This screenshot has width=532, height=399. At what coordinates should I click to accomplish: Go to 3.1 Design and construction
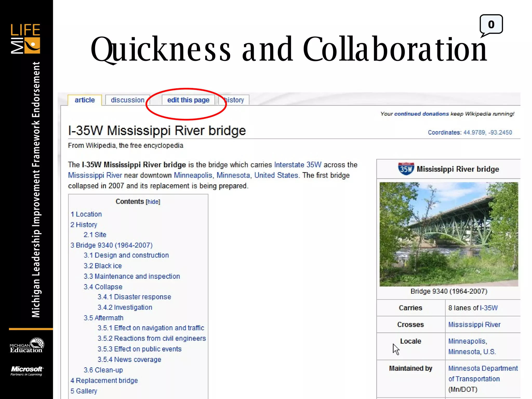[x=126, y=255]
